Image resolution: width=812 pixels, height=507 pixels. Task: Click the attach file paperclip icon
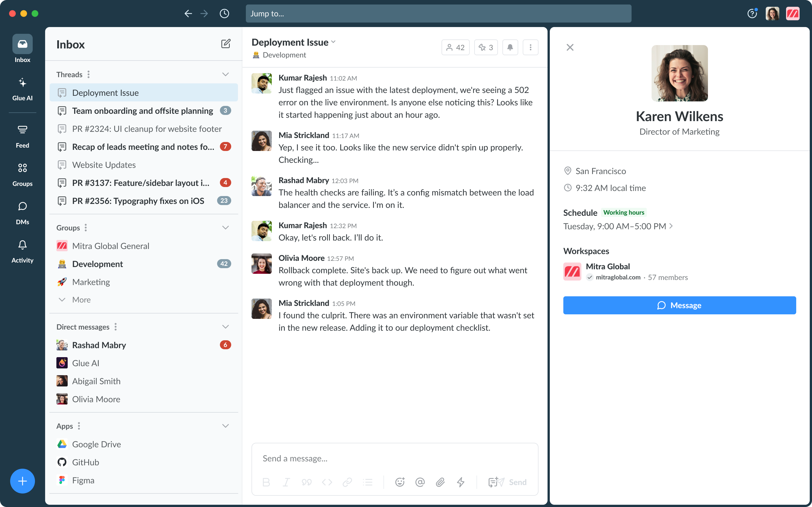[x=440, y=482]
